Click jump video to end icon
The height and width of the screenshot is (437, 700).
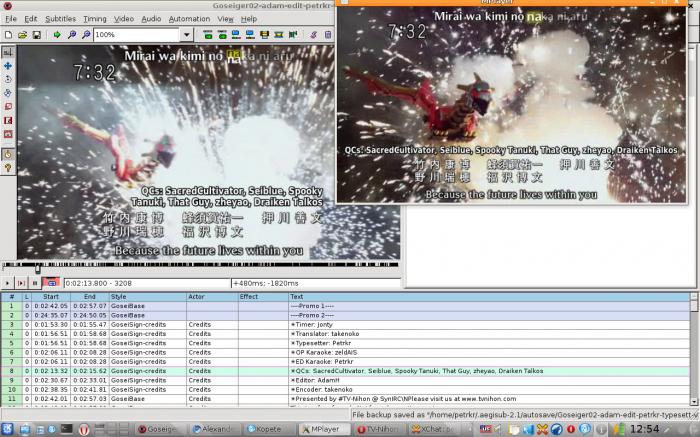pyautogui.click(x=222, y=34)
